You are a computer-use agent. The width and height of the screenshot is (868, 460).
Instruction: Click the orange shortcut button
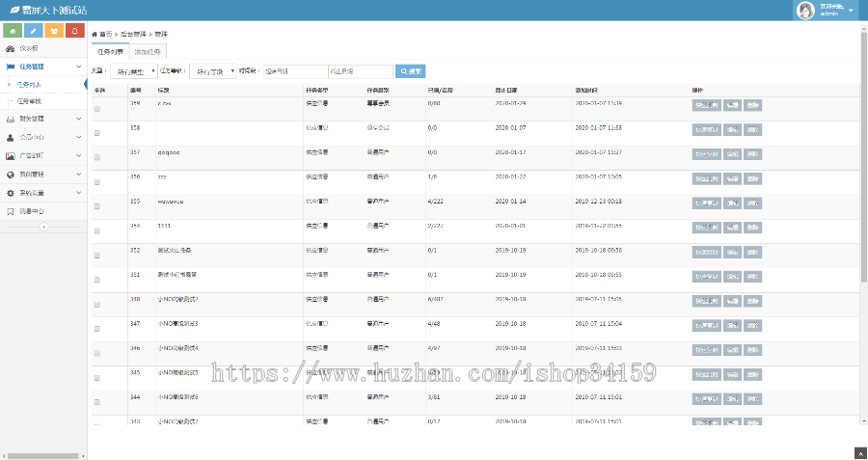click(54, 31)
